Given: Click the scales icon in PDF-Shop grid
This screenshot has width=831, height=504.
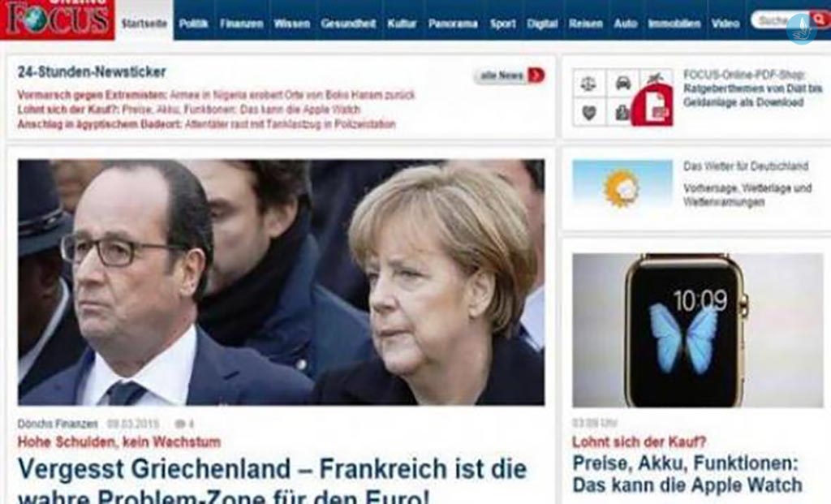Looking at the screenshot, I should pyautogui.click(x=588, y=84).
